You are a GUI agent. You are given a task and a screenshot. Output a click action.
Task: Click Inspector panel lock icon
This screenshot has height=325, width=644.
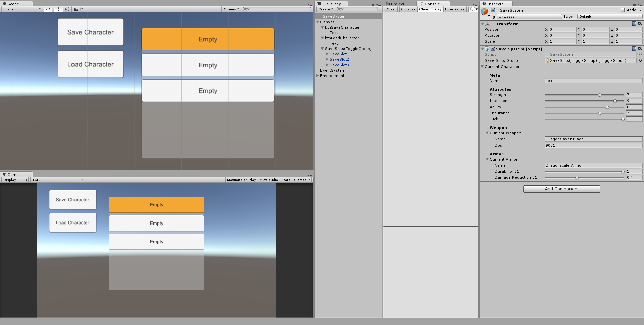click(x=634, y=4)
